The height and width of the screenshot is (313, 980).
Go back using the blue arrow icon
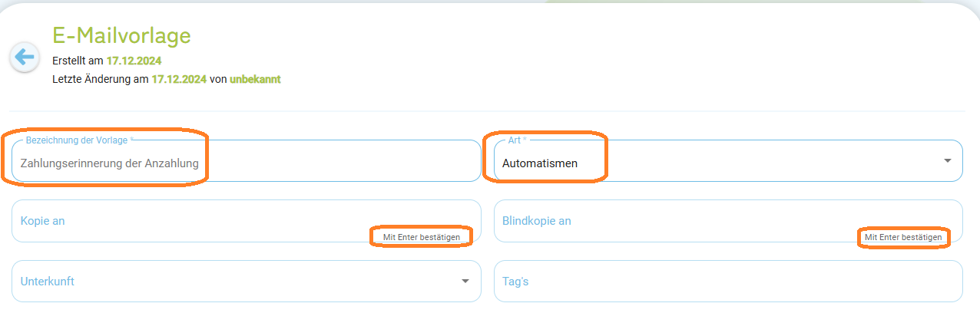(x=25, y=57)
